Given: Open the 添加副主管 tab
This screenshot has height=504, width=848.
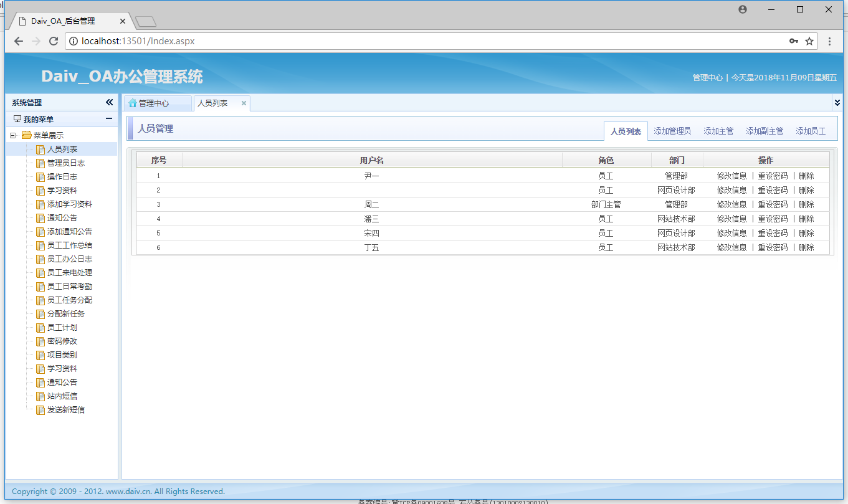Looking at the screenshot, I should tap(765, 131).
